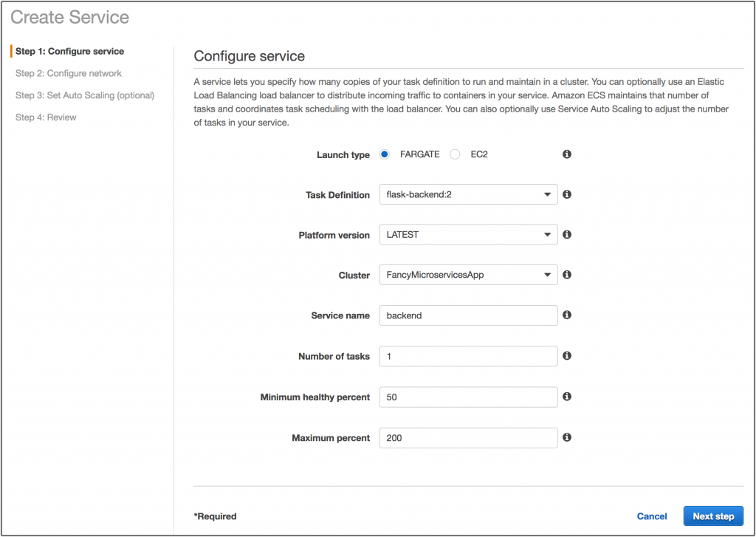Click info icon beside Platform version
Image resolution: width=756 pixels, height=537 pixels.
click(x=567, y=234)
